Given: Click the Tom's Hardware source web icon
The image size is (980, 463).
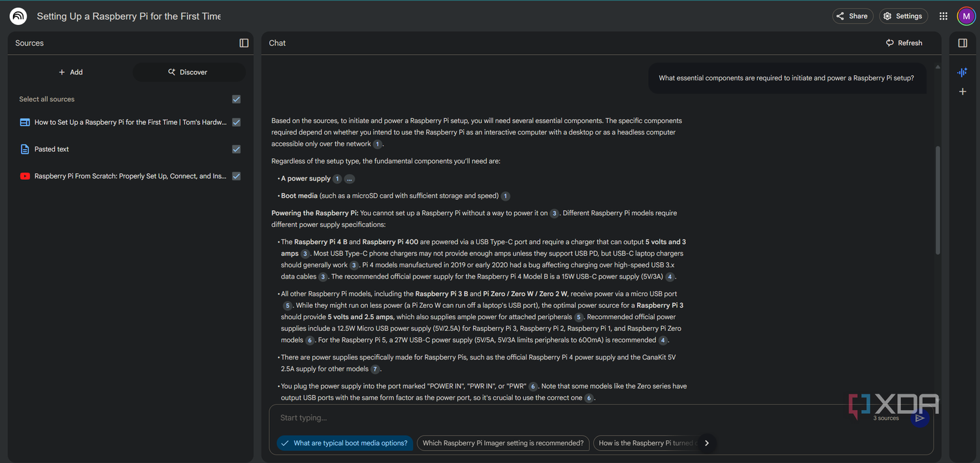Looking at the screenshot, I should pos(25,122).
